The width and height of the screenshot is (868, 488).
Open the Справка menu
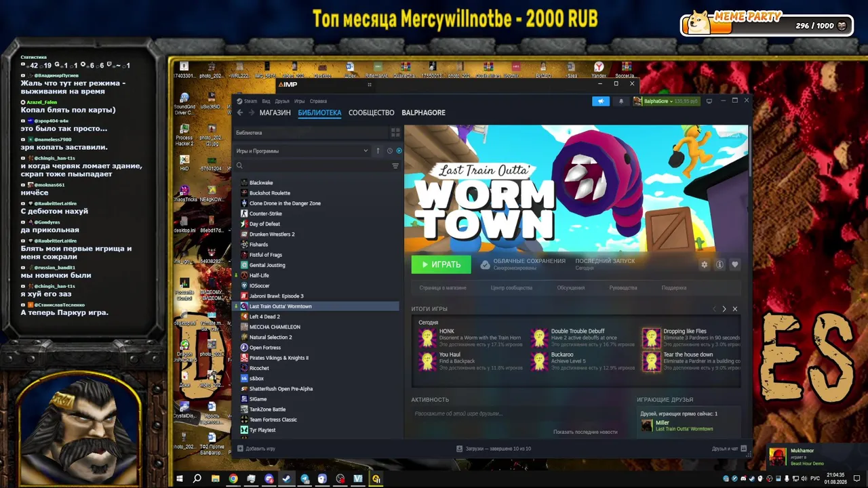[x=318, y=101]
